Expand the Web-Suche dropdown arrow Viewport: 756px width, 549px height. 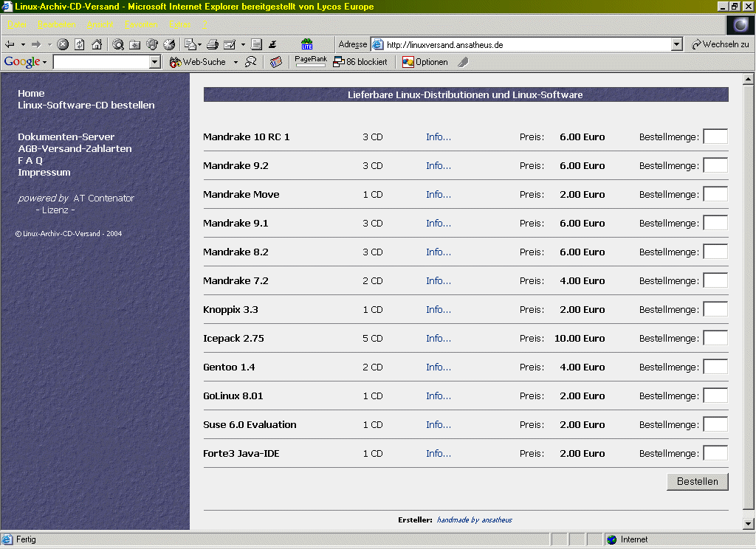pyautogui.click(x=236, y=62)
